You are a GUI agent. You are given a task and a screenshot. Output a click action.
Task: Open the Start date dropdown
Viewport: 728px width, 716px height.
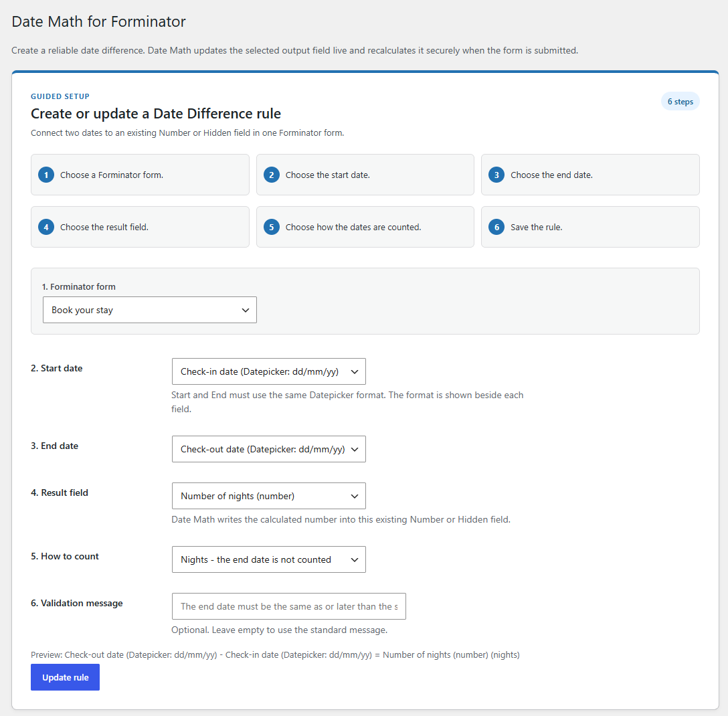[x=269, y=371]
